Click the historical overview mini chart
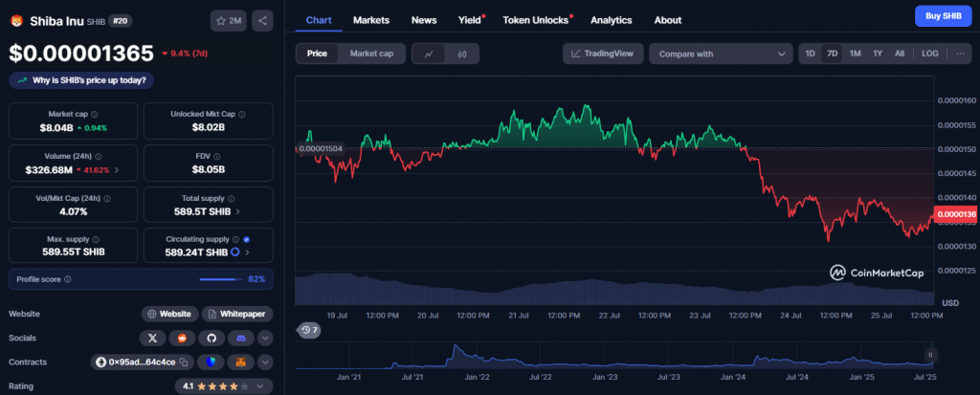This screenshot has width=980, height=395. coord(614,355)
